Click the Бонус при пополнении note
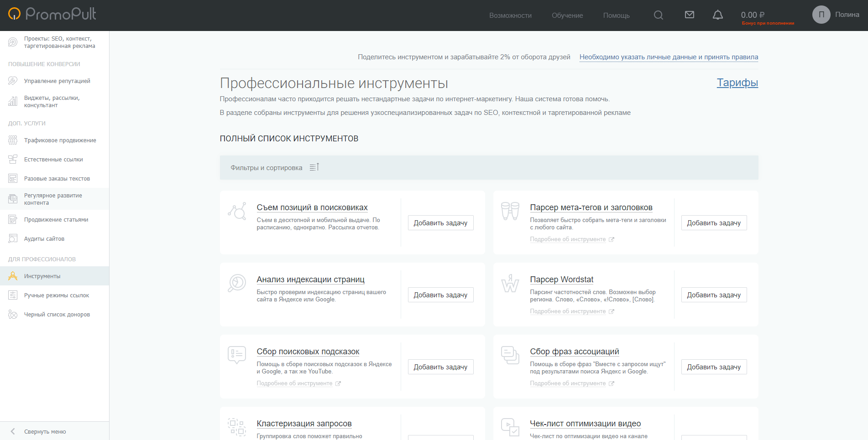 (768, 23)
